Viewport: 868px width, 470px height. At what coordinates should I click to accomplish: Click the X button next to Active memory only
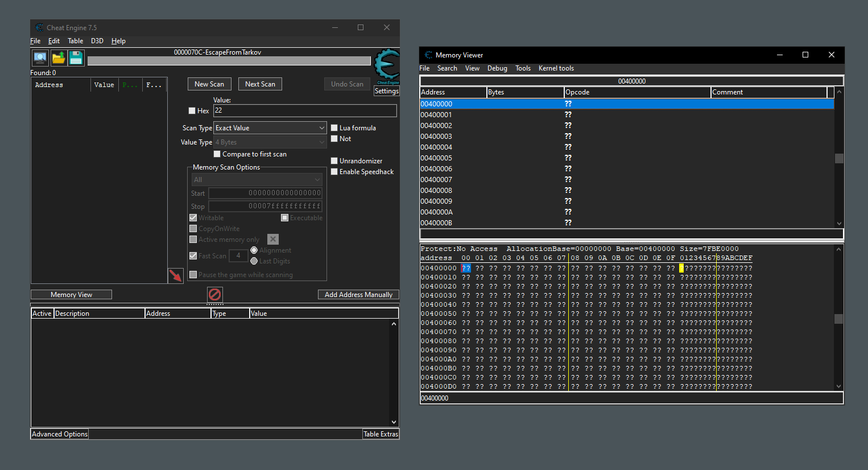tap(273, 240)
